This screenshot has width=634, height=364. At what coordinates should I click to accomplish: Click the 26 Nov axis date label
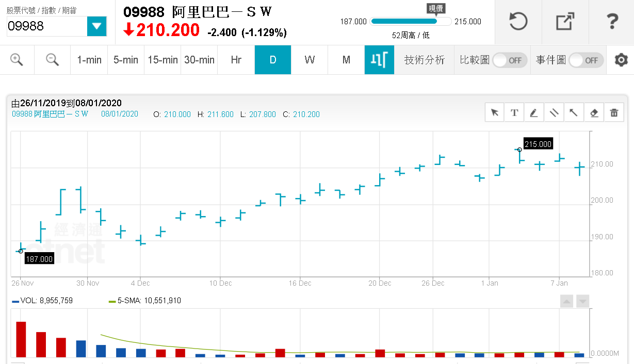click(x=22, y=283)
